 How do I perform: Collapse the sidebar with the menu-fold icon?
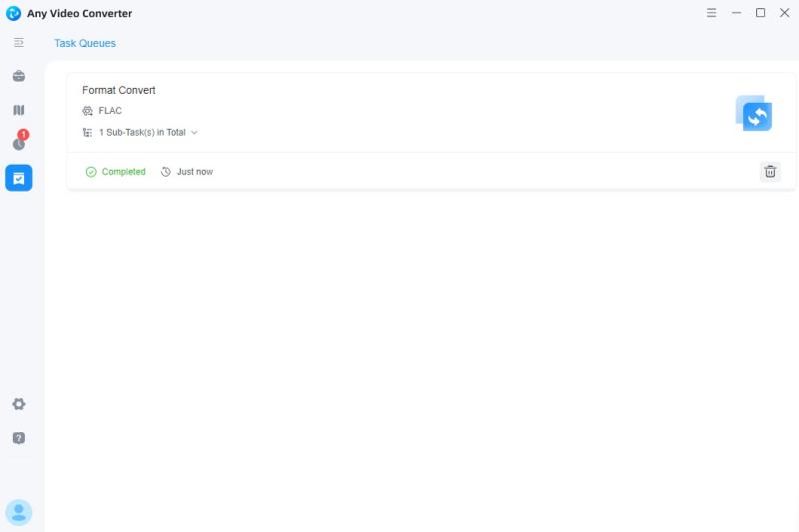[x=19, y=43]
